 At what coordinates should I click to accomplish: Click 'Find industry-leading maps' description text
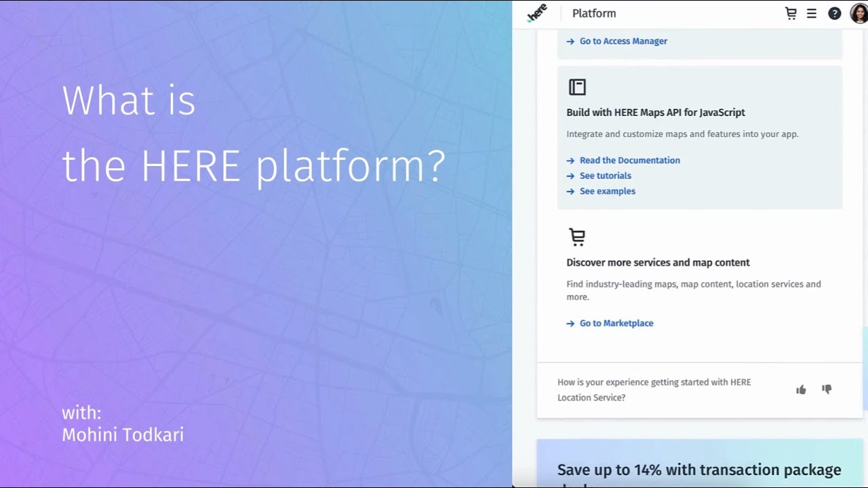[694, 290]
